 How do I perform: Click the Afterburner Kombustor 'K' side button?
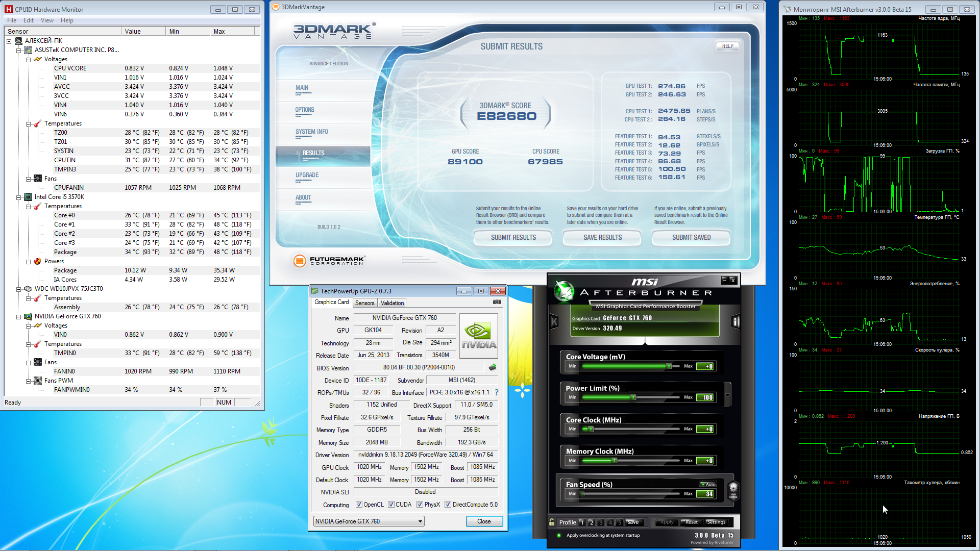(x=554, y=321)
